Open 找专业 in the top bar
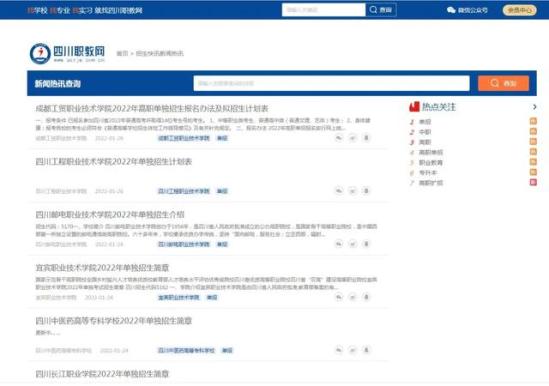Image resolution: width=549 pixels, height=386 pixels. pos(60,11)
